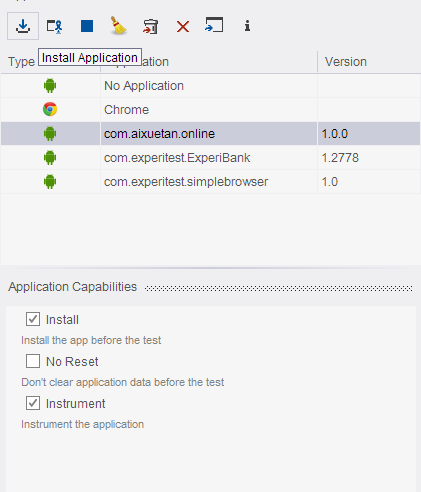The width and height of the screenshot is (421, 492).
Task: Click the trash bin uninstall icon
Action: point(151,26)
